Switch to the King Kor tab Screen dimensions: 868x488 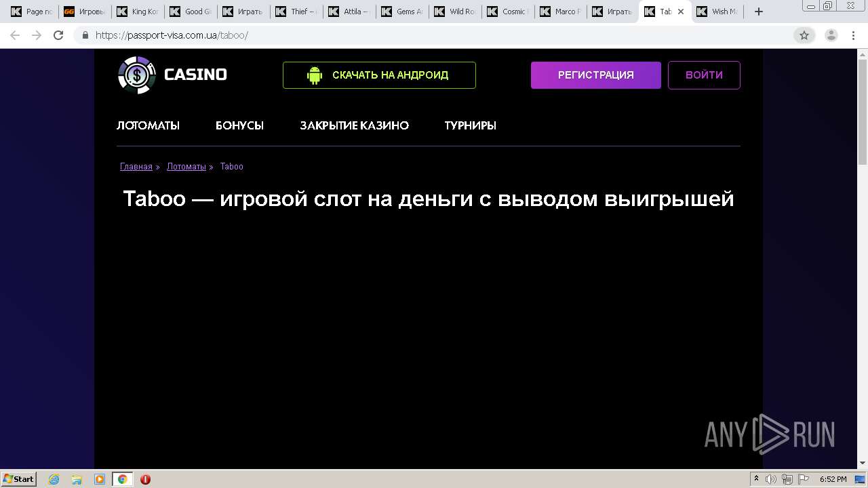pyautogui.click(x=138, y=12)
